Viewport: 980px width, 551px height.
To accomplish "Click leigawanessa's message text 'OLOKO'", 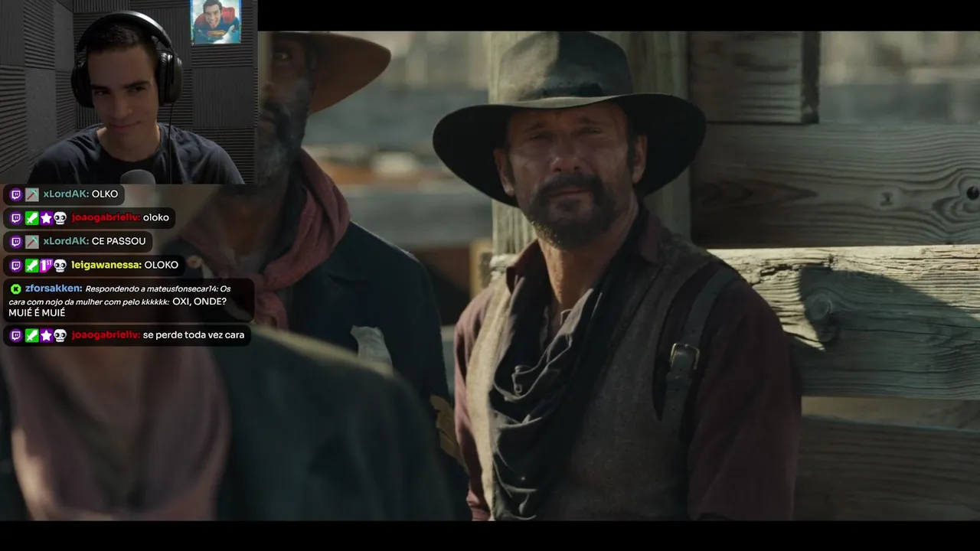I will point(162,265).
